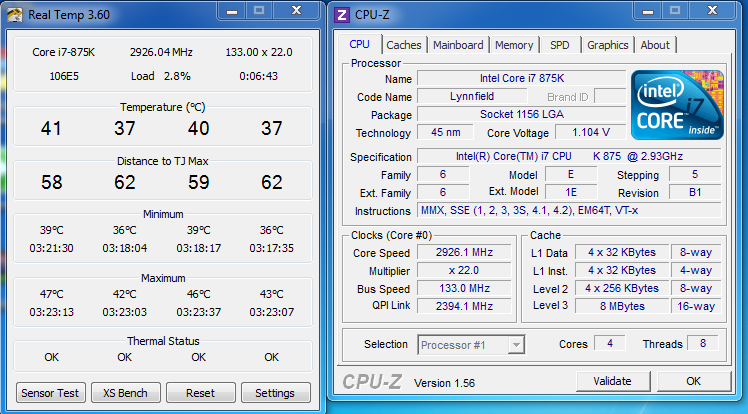
Task: Maximize the Real Temp window
Action: [259, 11]
